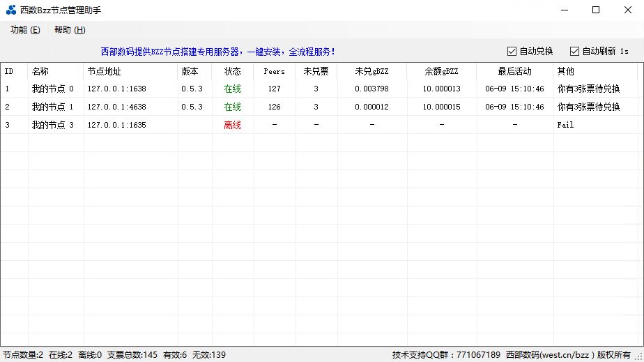Sort by the 名称 column header
This screenshot has height=362, width=644.
coord(40,71)
